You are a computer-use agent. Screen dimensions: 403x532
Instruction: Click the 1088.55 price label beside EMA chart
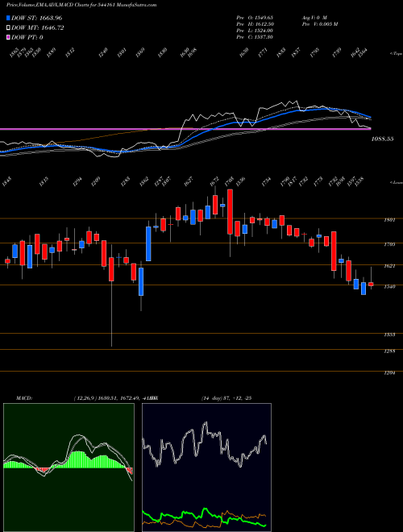(382, 139)
